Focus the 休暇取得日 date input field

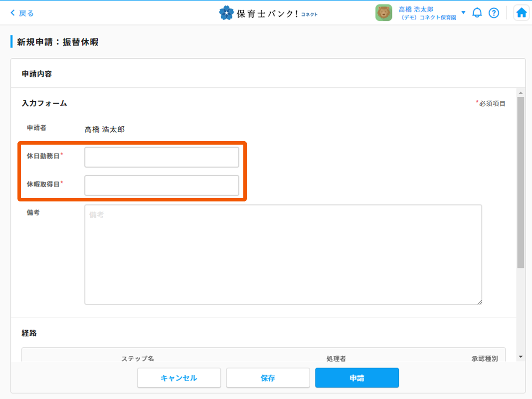pyautogui.click(x=162, y=186)
